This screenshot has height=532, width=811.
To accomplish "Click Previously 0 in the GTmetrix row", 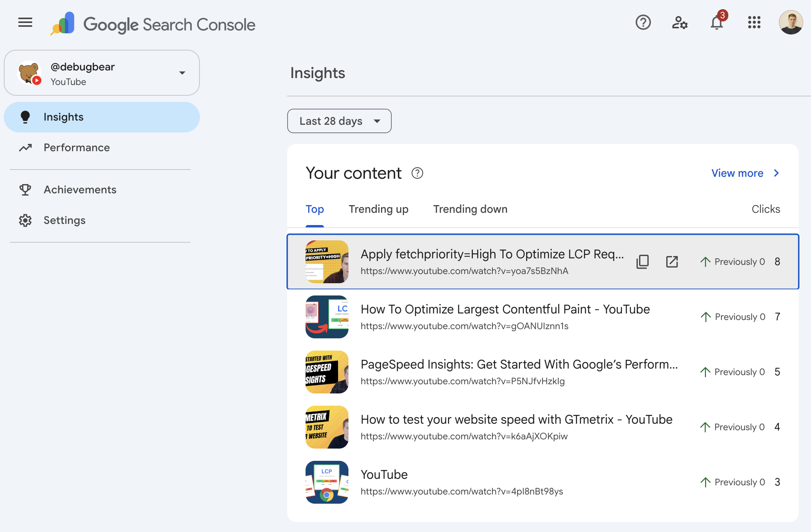I will pos(739,427).
